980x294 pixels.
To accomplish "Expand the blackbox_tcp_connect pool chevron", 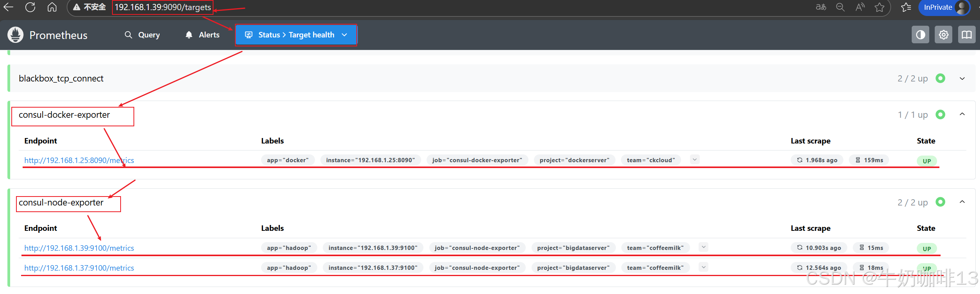I will (962, 78).
